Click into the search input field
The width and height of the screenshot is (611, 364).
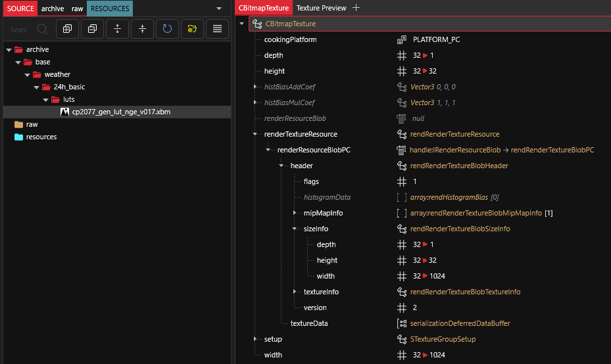[20, 29]
